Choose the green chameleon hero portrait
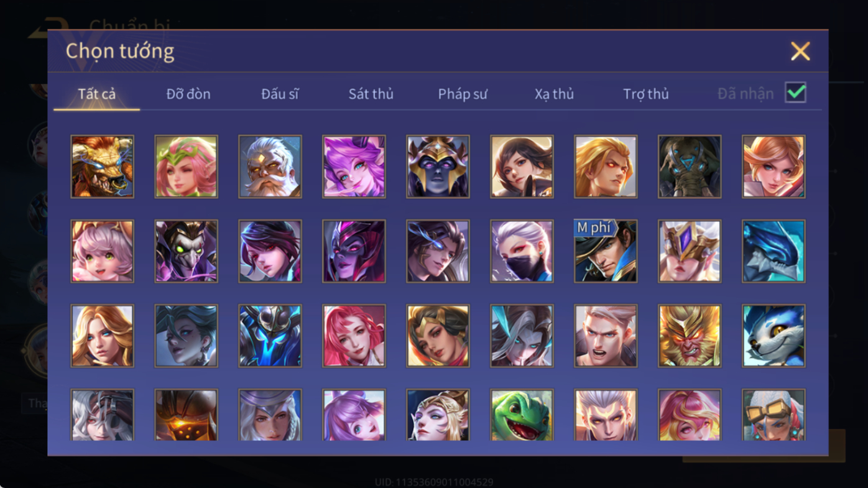 [522, 415]
